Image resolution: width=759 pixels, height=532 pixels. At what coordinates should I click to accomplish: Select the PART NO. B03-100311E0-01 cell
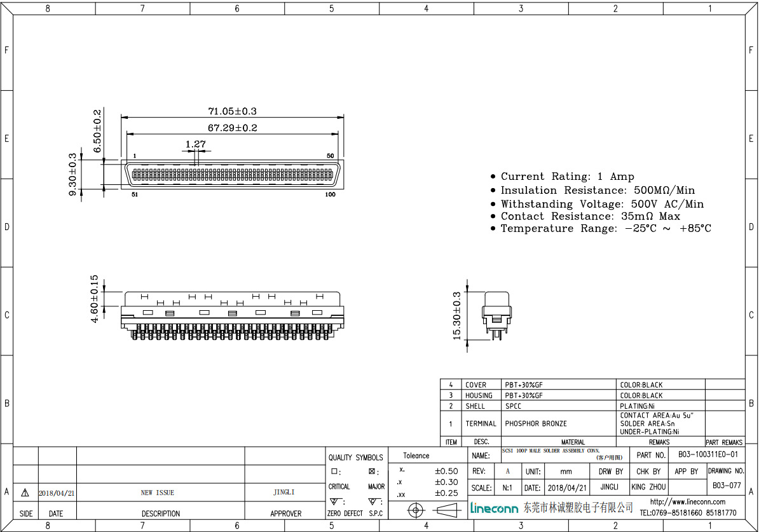708,455
